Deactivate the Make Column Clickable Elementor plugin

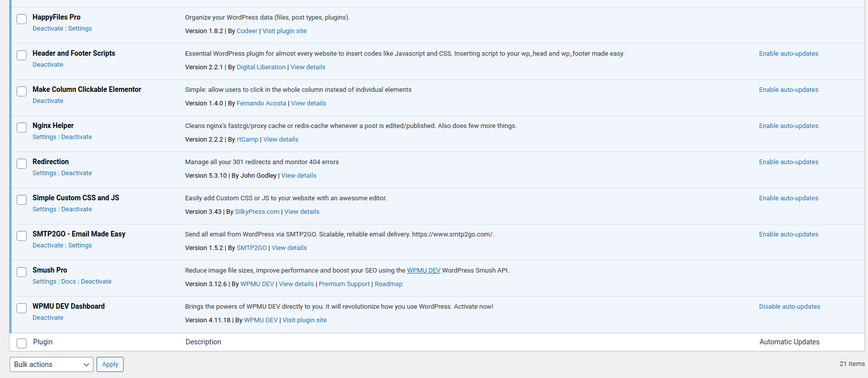48,101
